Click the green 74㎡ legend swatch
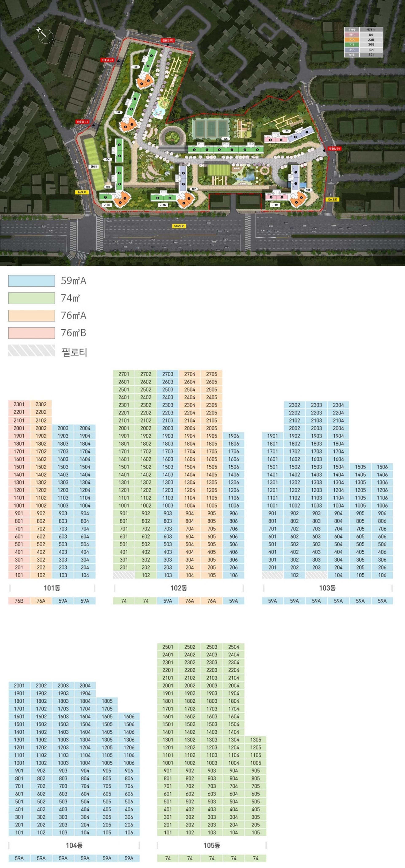 [x=32, y=298]
